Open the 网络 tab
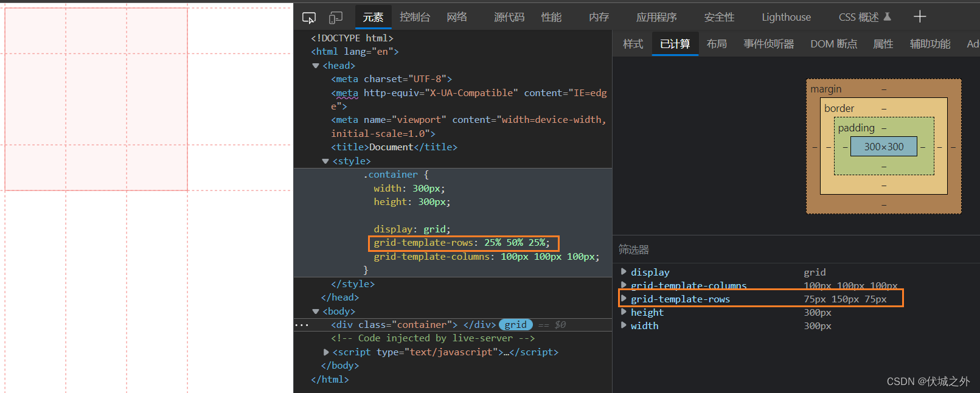Image resolution: width=980 pixels, height=393 pixels. coord(457,17)
